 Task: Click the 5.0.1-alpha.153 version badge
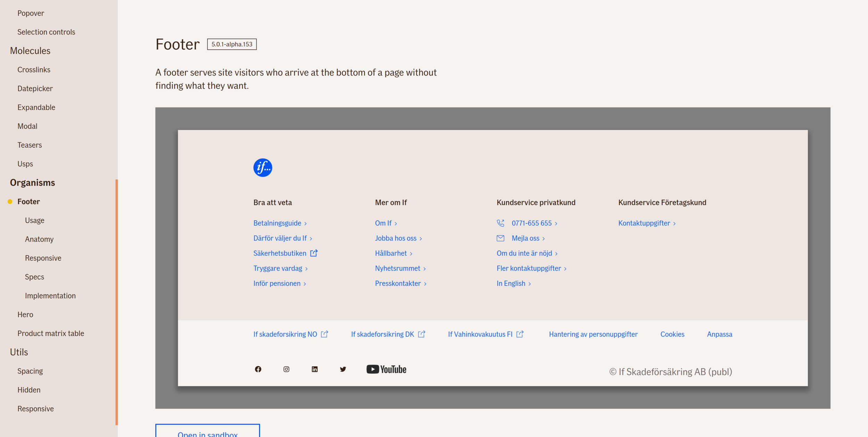pos(232,44)
